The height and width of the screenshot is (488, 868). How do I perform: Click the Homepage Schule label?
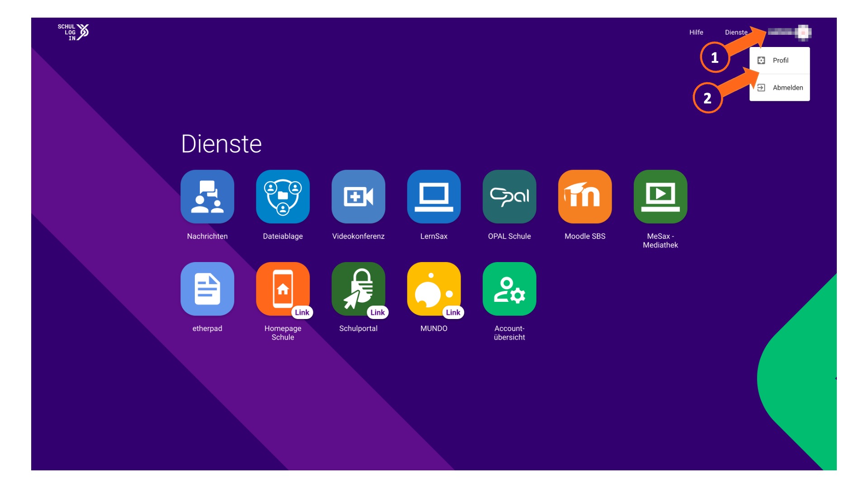pyautogui.click(x=283, y=333)
